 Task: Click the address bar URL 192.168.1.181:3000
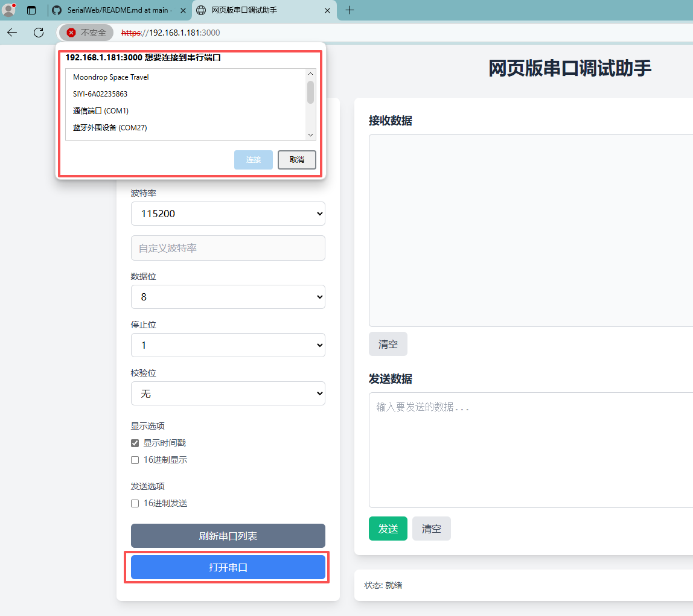pos(171,33)
